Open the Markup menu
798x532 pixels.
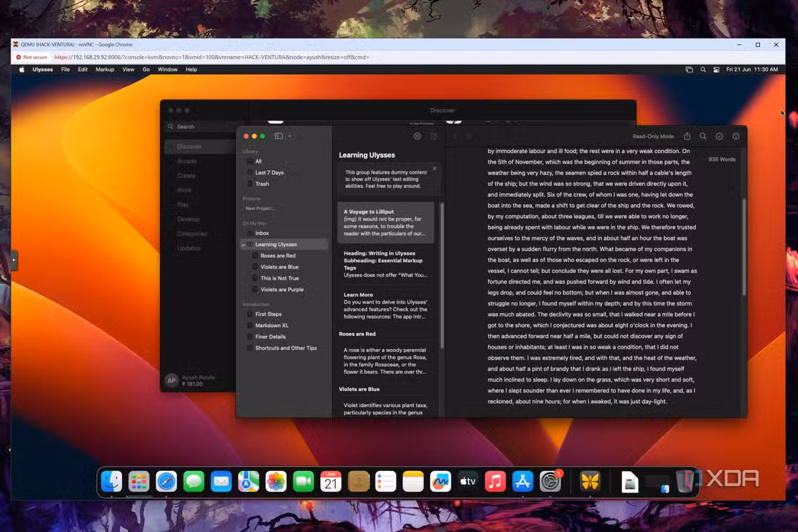pos(105,69)
